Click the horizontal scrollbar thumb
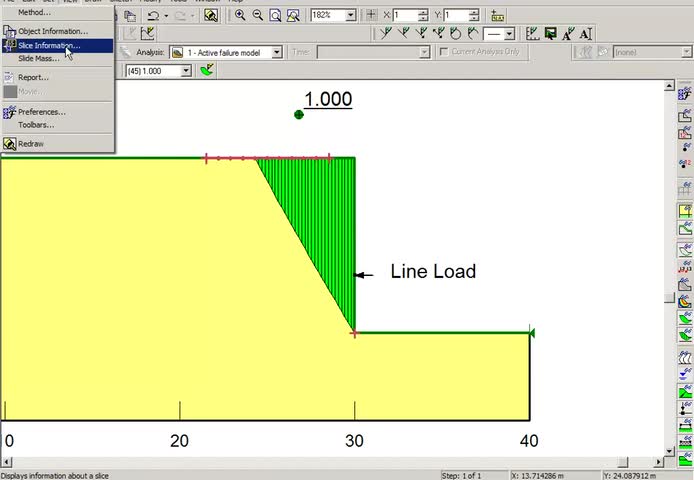The width and height of the screenshot is (694, 480). [623, 462]
